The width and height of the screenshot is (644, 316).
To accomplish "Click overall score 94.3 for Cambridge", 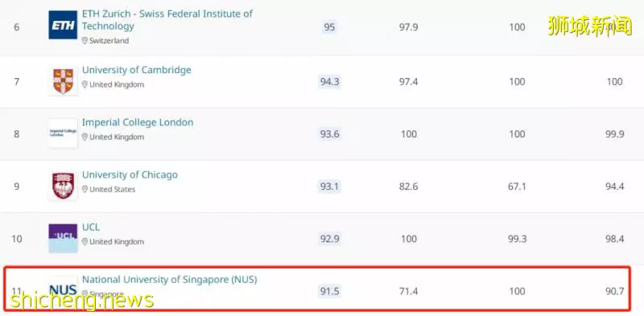I will [x=329, y=82].
